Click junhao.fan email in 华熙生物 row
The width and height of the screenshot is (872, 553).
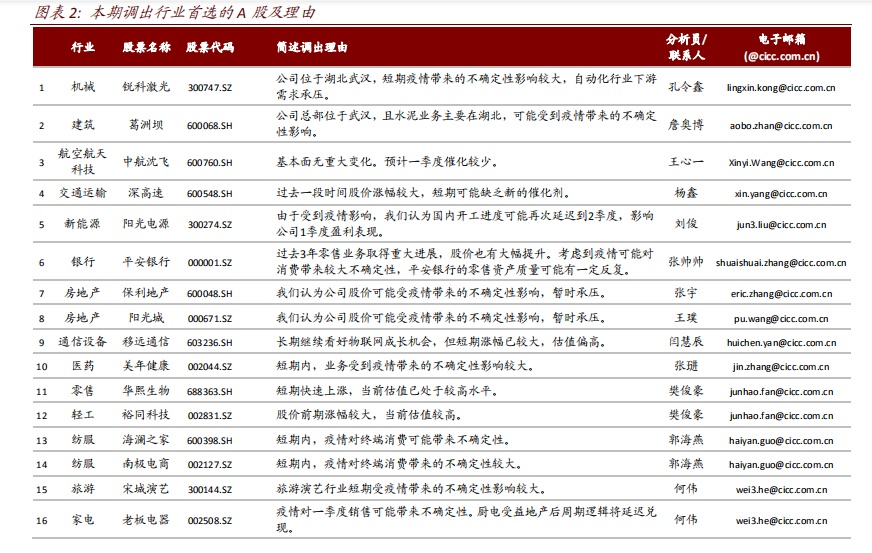[x=781, y=392]
